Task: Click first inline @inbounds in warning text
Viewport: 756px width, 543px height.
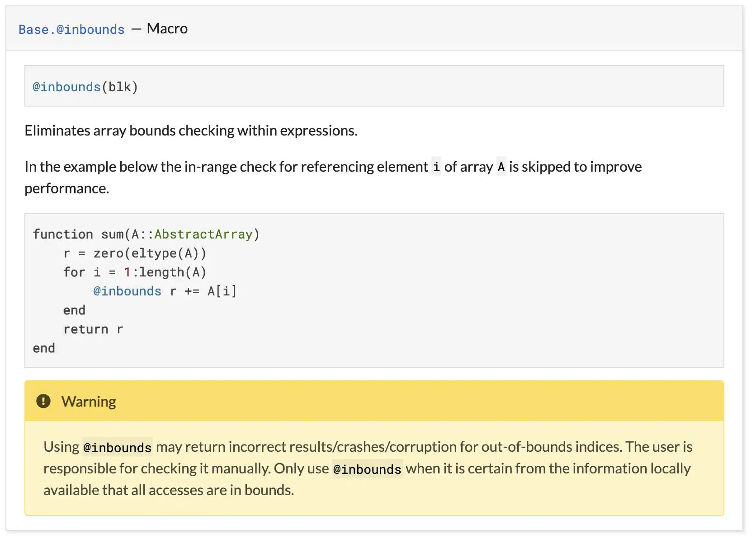Action: coord(118,447)
